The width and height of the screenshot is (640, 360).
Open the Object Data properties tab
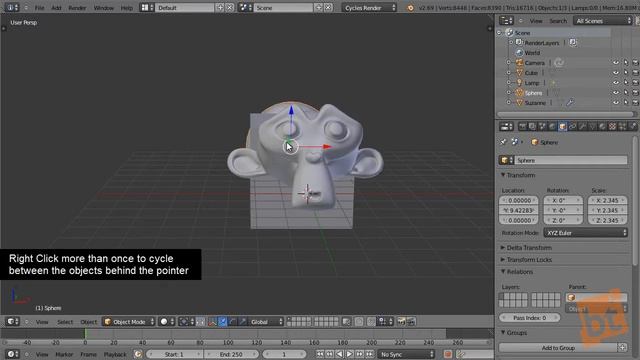[x=592, y=127]
